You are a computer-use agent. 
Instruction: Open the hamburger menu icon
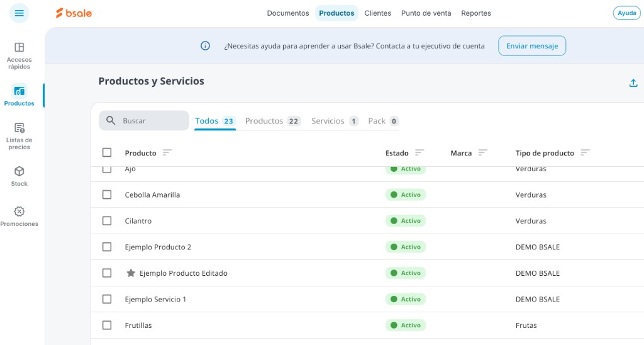coord(19,13)
